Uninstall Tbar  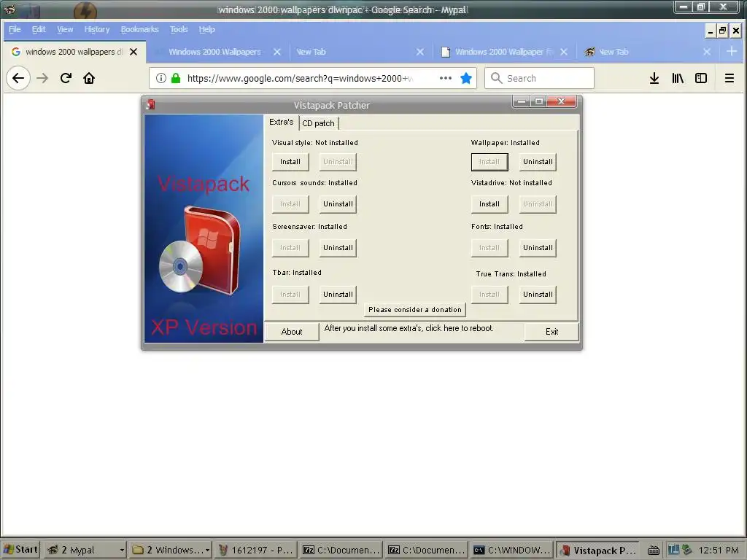coord(338,295)
